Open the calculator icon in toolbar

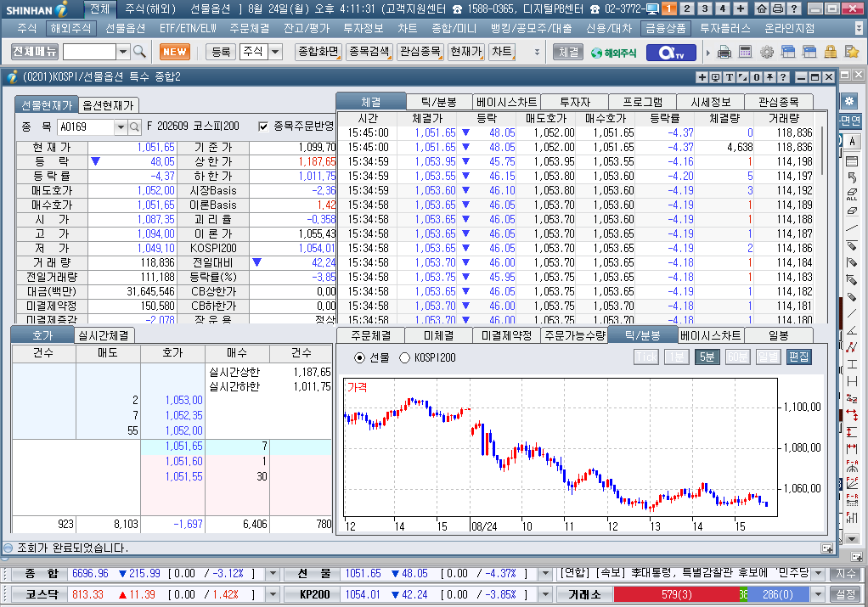click(x=745, y=52)
